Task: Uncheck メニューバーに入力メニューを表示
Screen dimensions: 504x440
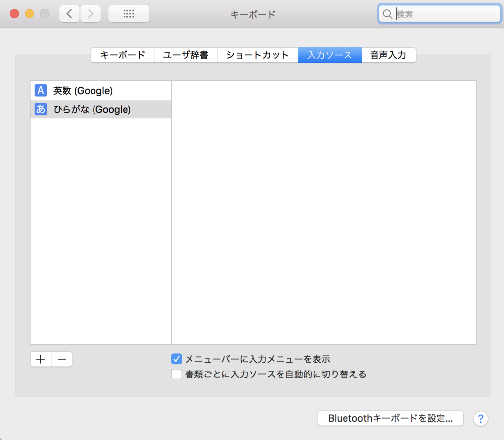Action: [177, 359]
